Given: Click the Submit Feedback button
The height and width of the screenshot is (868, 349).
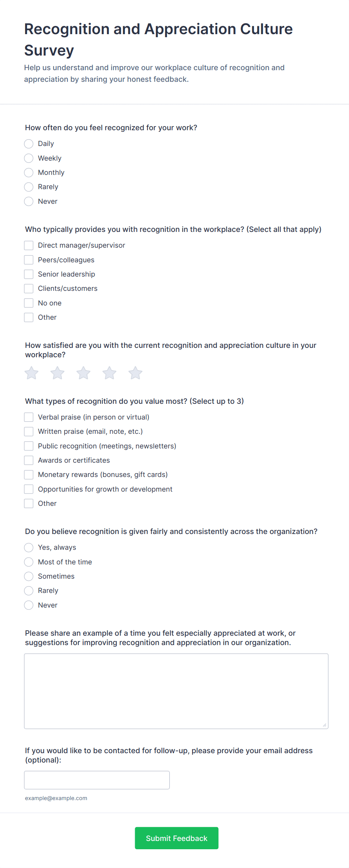Looking at the screenshot, I should click(176, 838).
